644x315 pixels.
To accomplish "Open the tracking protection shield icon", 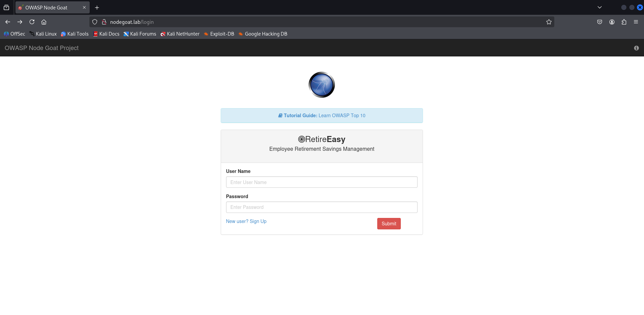I will (95, 22).
